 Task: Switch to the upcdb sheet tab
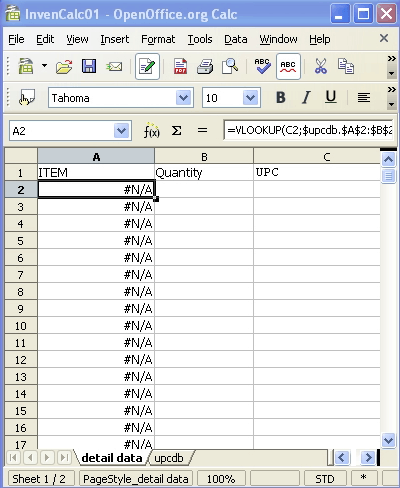coord(169,458)
